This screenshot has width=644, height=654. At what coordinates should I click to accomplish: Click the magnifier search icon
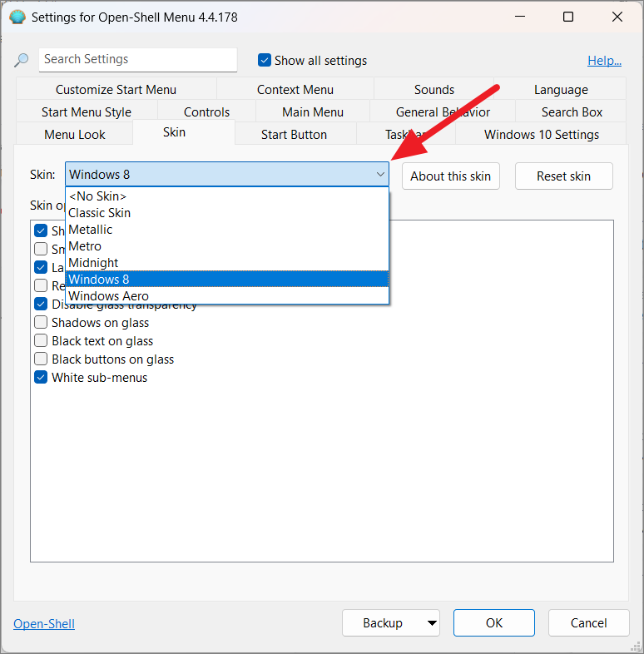pyautogui.click(x=22, y=60)
